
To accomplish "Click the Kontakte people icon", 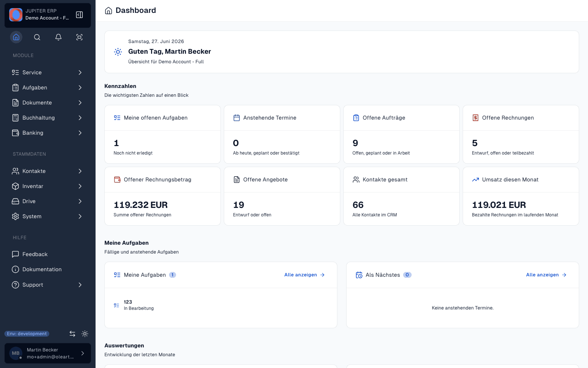I will coord(15,171).
